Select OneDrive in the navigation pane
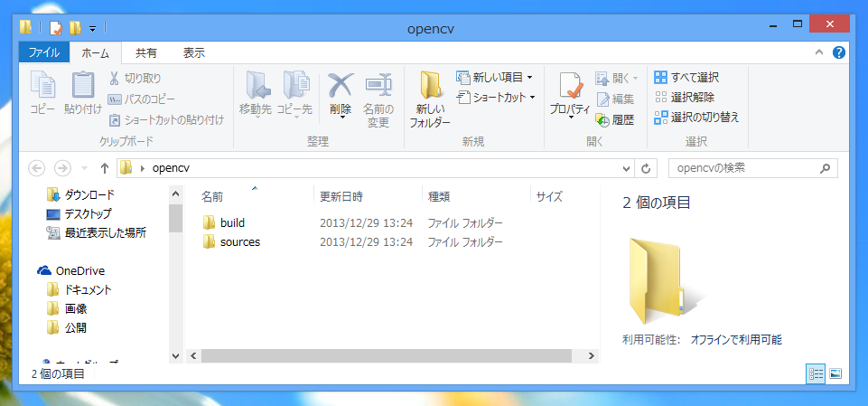This screenshot has height=406, width=868. pos(70,271)
